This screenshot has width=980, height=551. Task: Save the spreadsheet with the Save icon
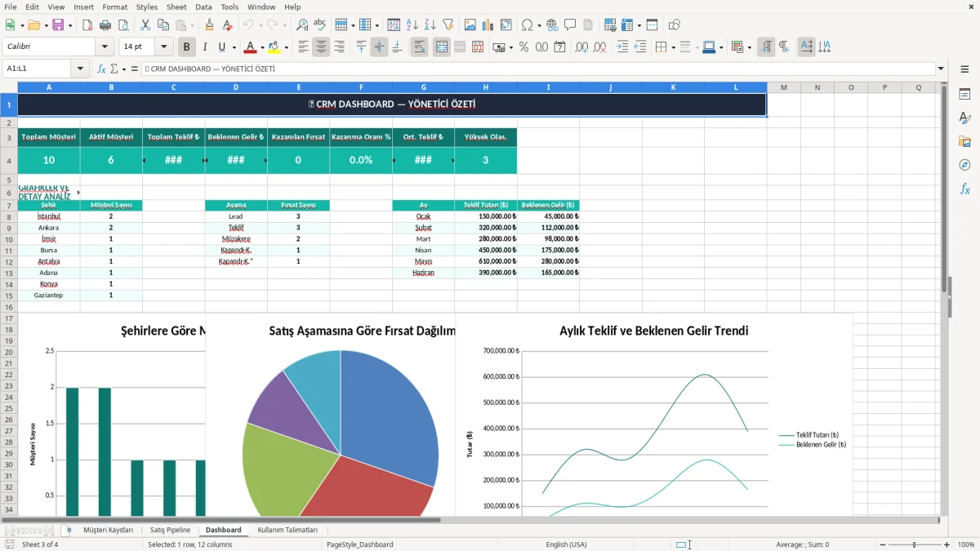tap(58, 25)
